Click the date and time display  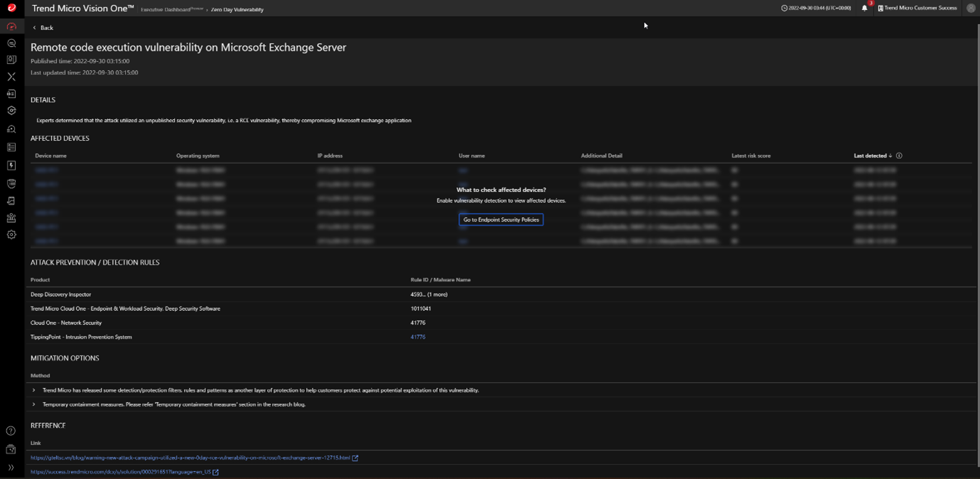(819, 9)
